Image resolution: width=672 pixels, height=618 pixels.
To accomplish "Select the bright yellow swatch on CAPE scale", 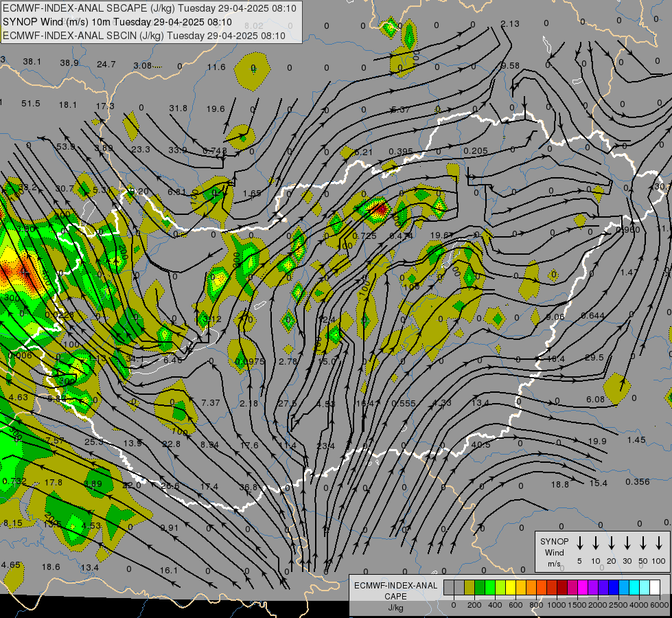I will coord(511,588).
